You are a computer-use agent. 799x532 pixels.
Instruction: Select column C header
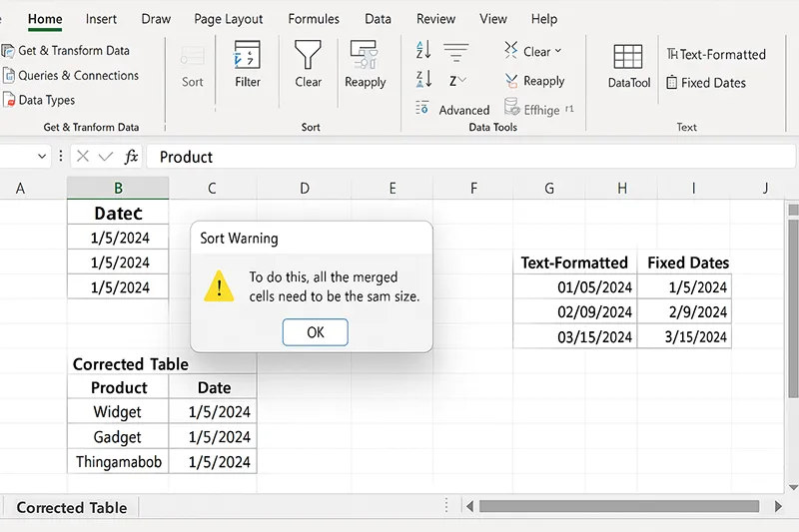click(212, 188)
